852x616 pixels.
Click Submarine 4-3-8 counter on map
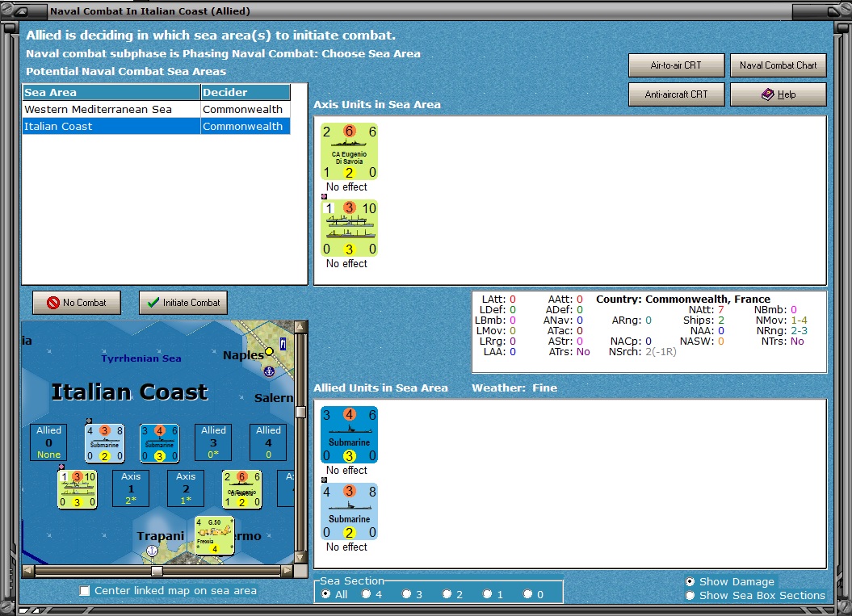104,442
